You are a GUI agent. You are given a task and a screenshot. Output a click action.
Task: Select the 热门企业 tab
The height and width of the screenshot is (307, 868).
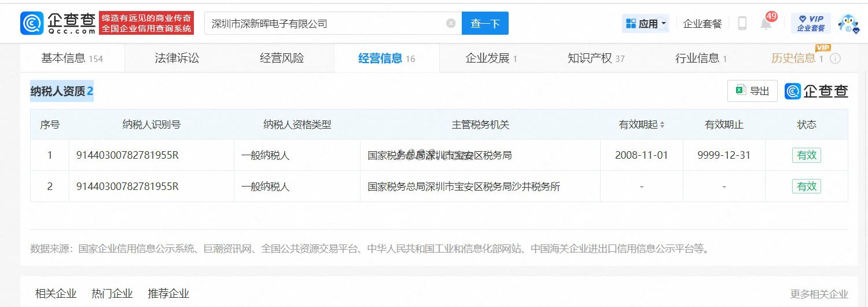point(112,294)
